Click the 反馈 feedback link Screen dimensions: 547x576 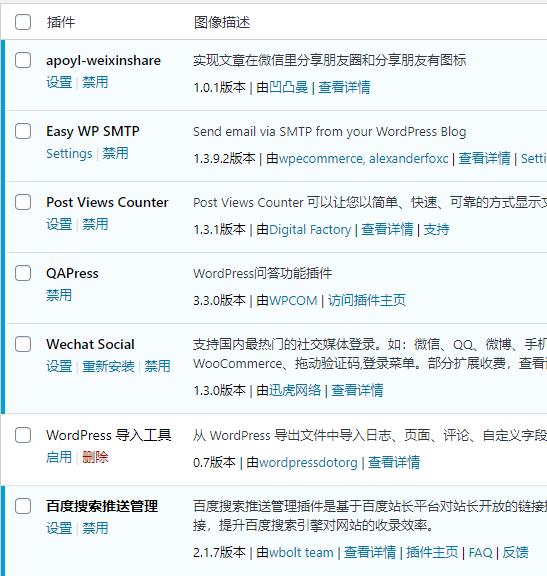pos(515,552)
